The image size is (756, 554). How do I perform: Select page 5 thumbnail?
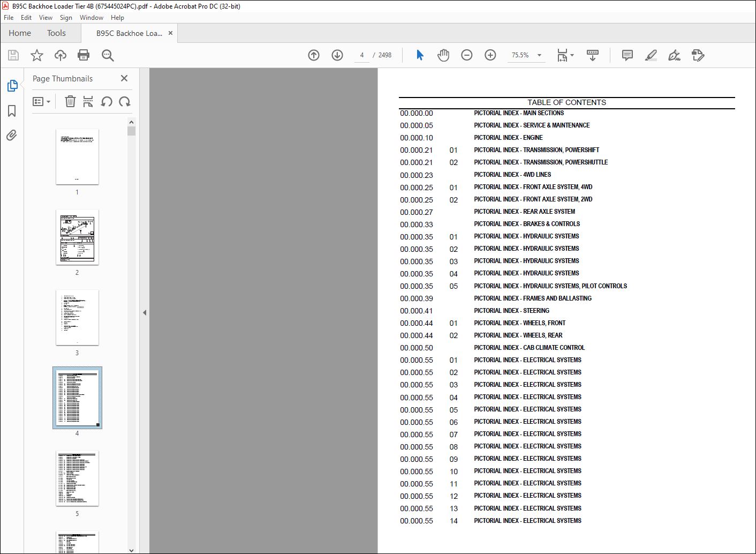[77, 478]
